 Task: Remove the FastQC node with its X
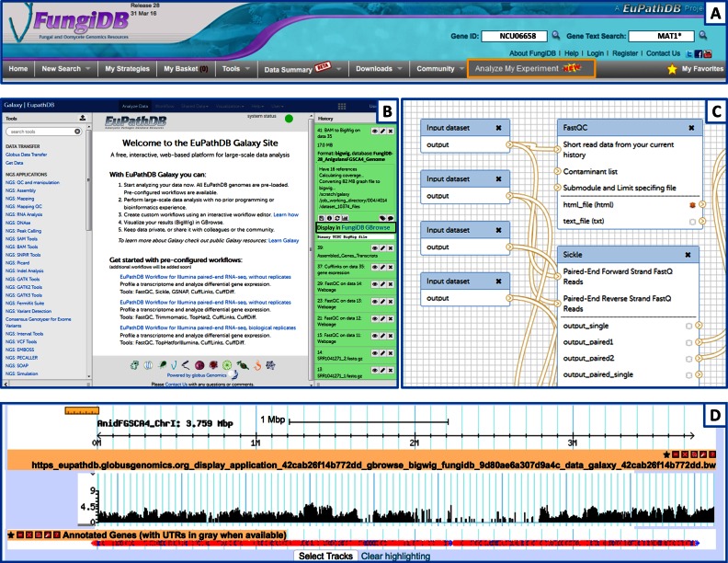click(x=691, y=127)
